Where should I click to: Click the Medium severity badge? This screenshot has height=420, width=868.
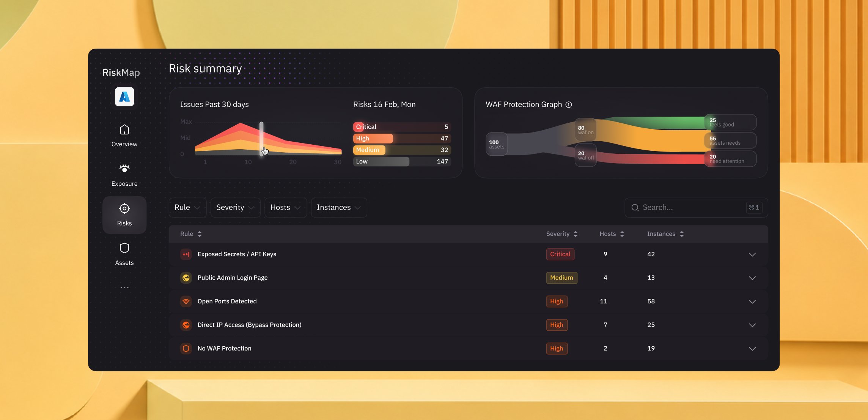[561, 278]
